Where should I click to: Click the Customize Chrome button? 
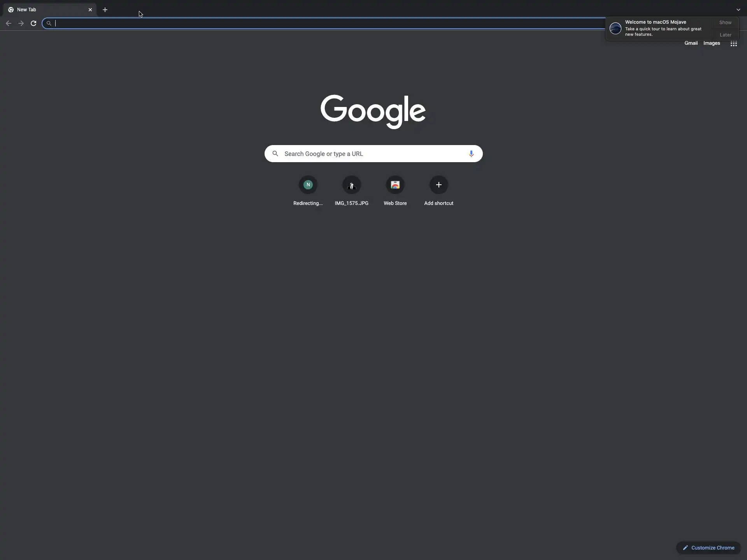(708, 548)
